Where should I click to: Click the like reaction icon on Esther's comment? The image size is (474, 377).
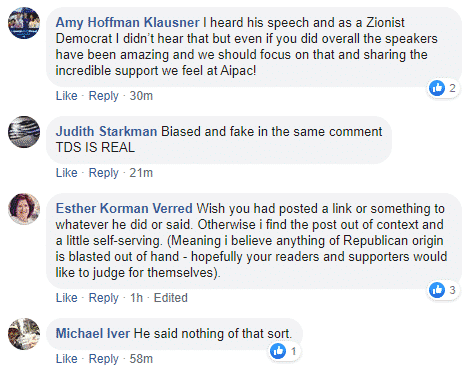(x=437, y=290)
